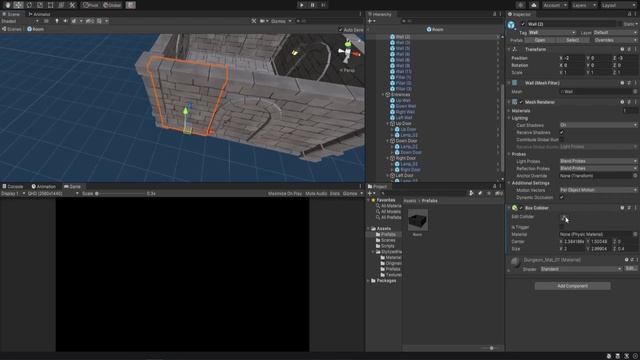Open the prefab Overrides dropdown
The height and width of the screenshot is (360, 640).
pyautogui.click(x=615, y=40)
